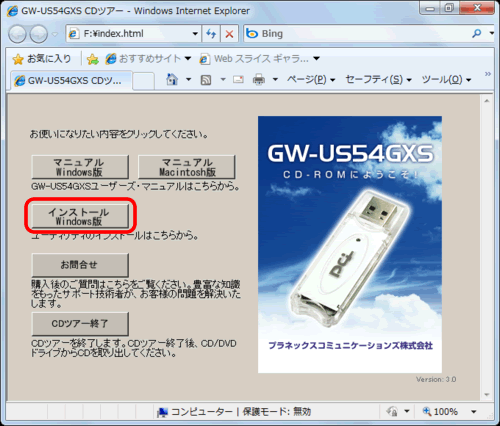Screen dimensions: 500x426
Task: Open a new blank tab
Action: [143, 81]
